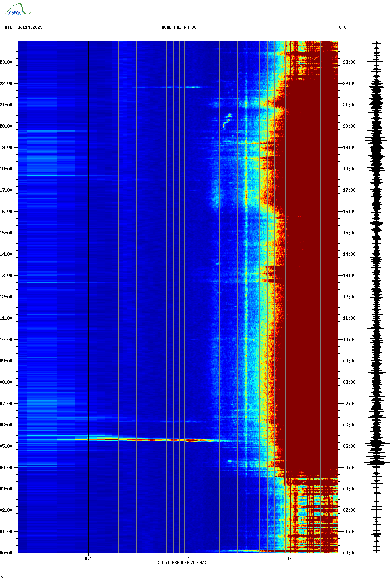Click the right-side 09:00 time label
Image resolution: width=392 pixels, height=581 pixels.
349,361
